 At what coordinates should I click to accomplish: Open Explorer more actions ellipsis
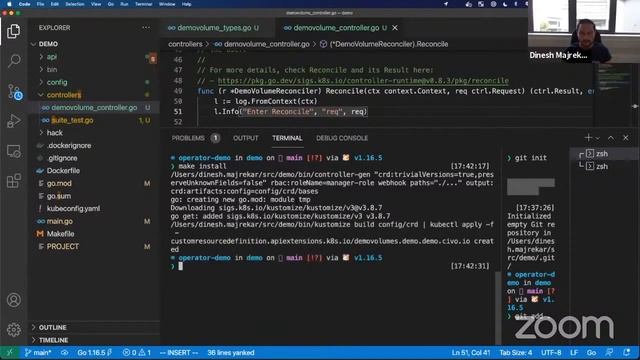point(146,28)
